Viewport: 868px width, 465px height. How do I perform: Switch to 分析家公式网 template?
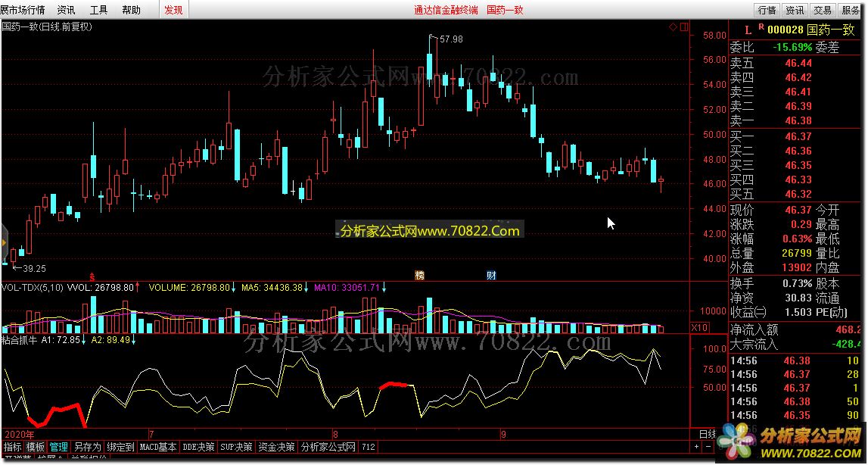(328, 447)
